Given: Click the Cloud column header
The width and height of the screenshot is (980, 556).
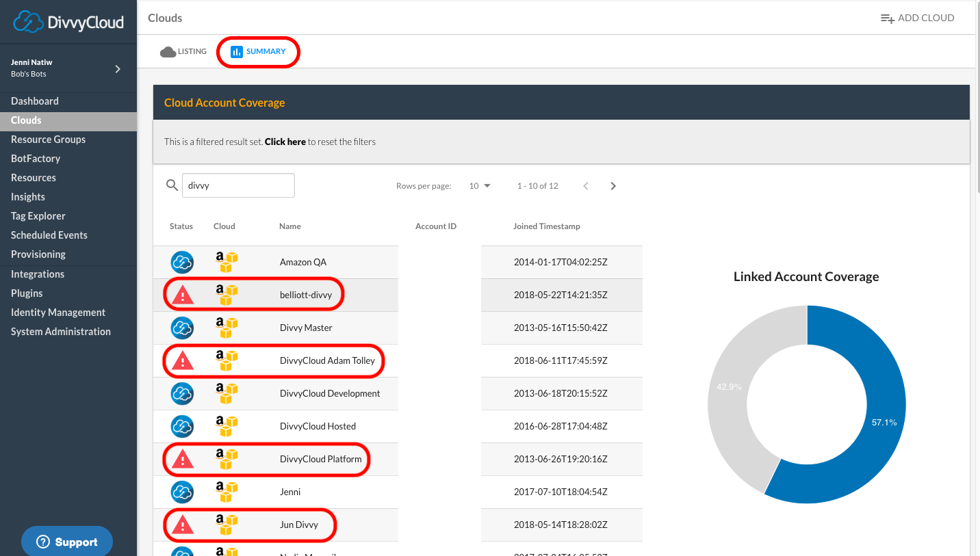Looking at the screenshot, I should [224, 226].
